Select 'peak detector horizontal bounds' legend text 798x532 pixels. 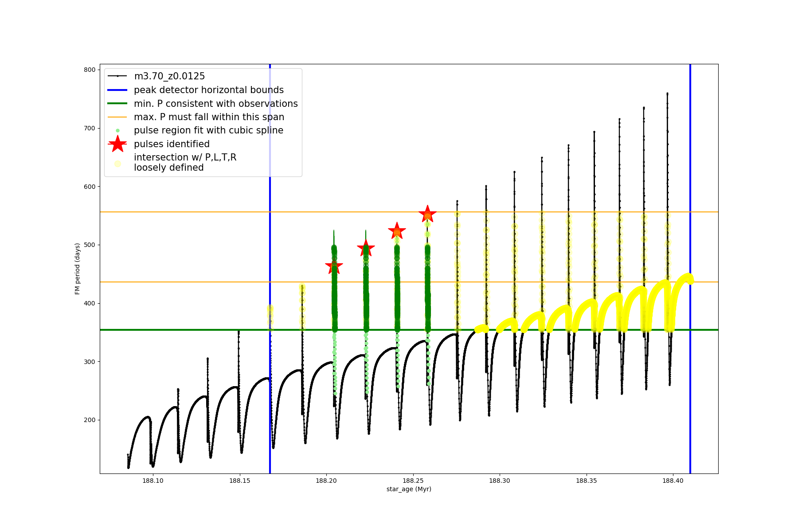tap(209, 90)
